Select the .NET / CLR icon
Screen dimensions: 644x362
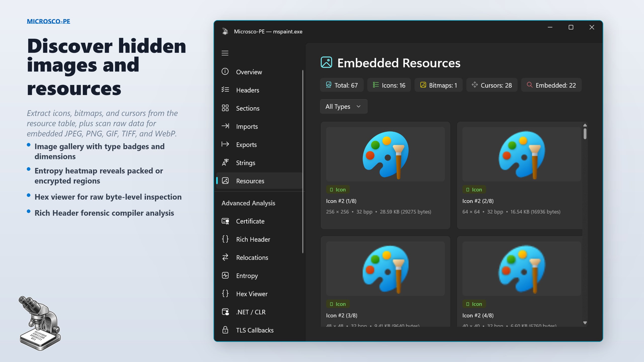click(x=225, y=312)
